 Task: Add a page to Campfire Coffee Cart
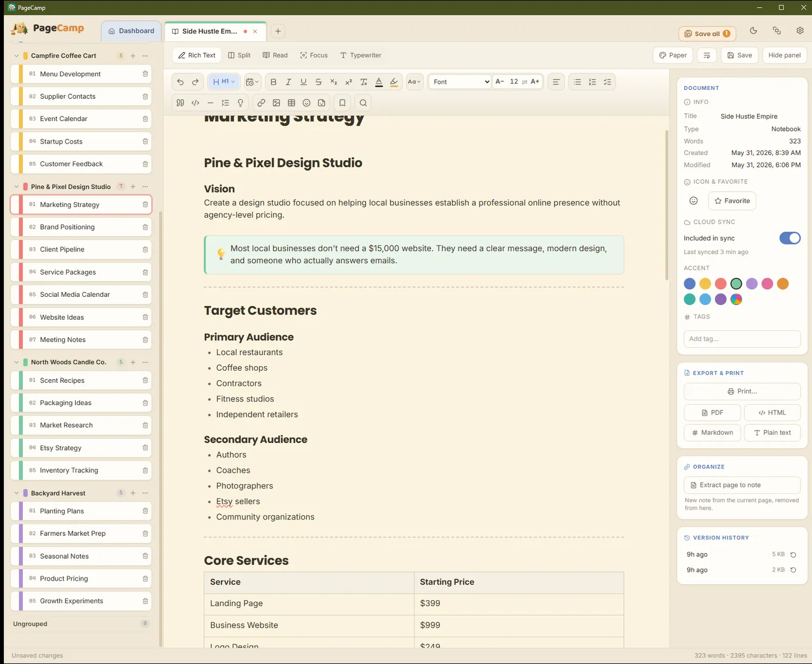tap(133, 56)
